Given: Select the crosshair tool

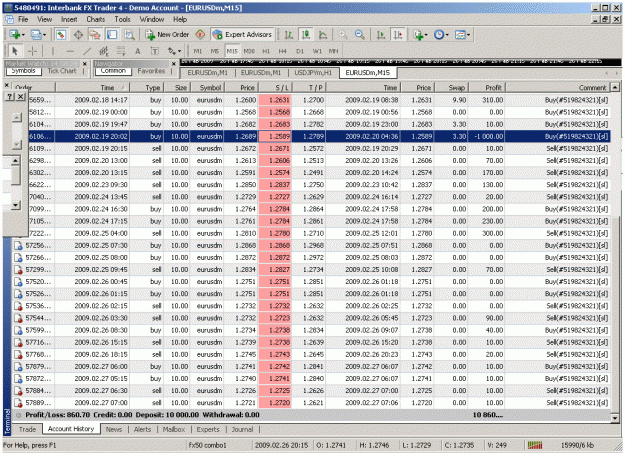Looking at the screenshot, I should pyautogui.click(x=32, y=51).
